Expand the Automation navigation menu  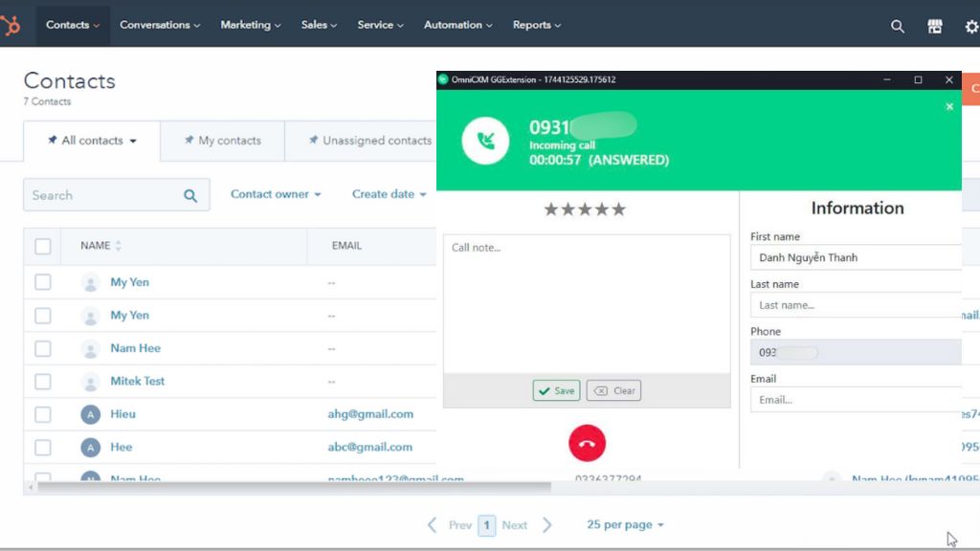[458, 25]
